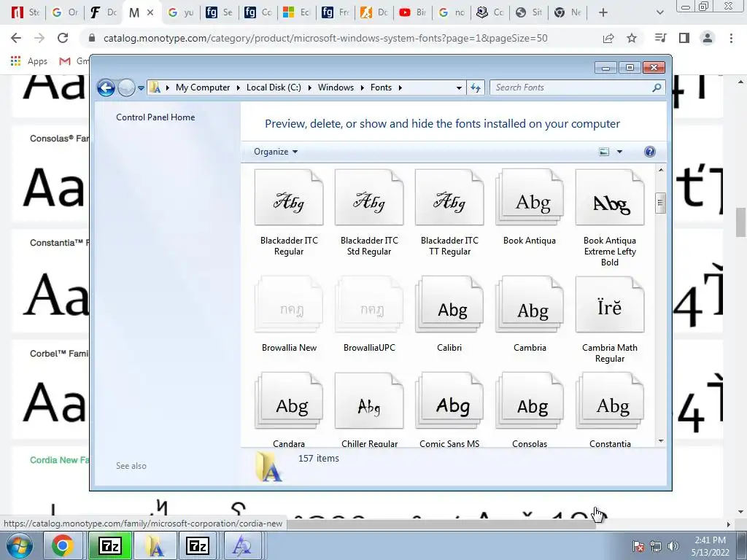Screen dimensions: 747x560
Task: Open Chrome side panel icon
Action: [x=684, y=38]
